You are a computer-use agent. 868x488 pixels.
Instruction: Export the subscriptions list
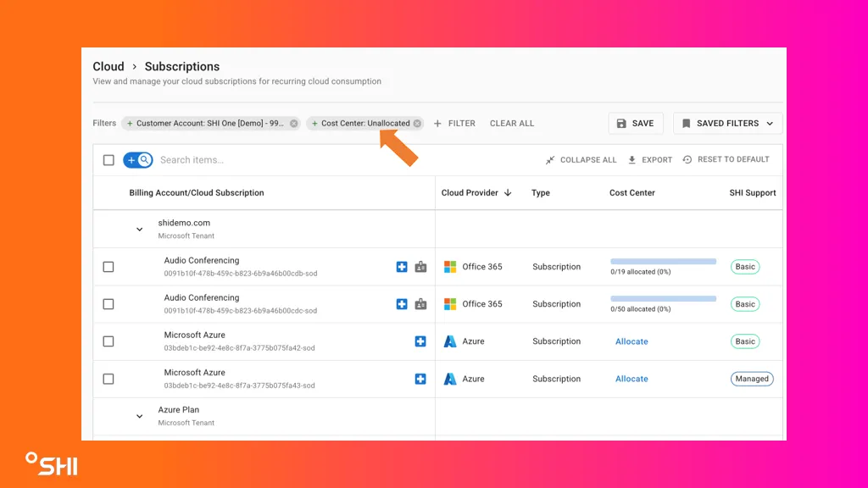(650, 160)
